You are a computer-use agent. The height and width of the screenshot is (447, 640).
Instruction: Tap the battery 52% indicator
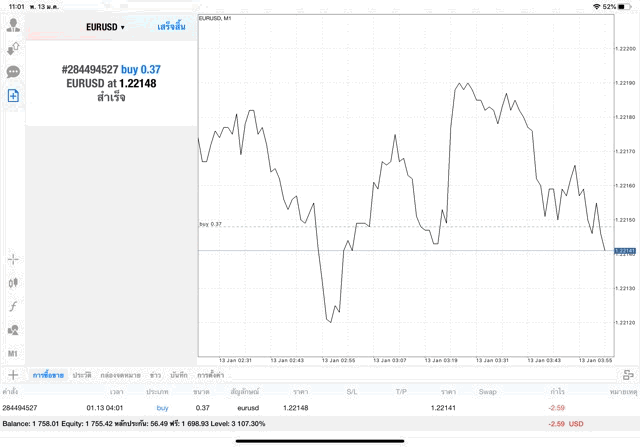coord(617,7)
